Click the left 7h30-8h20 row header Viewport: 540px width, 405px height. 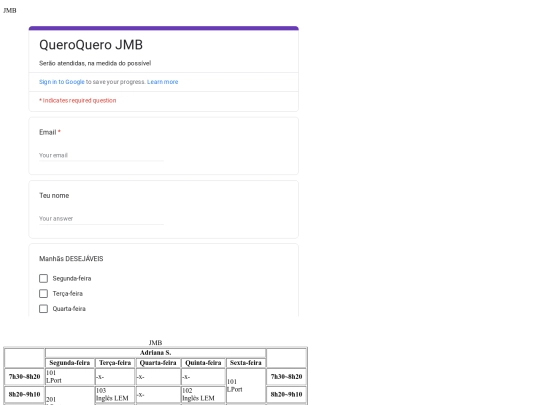pos(24,377)
